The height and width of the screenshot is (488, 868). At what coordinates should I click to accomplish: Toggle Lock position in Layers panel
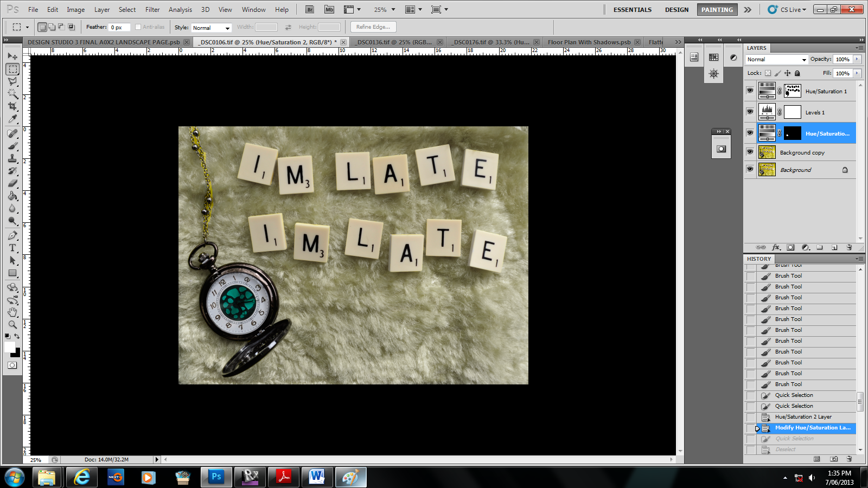(787, 73)
